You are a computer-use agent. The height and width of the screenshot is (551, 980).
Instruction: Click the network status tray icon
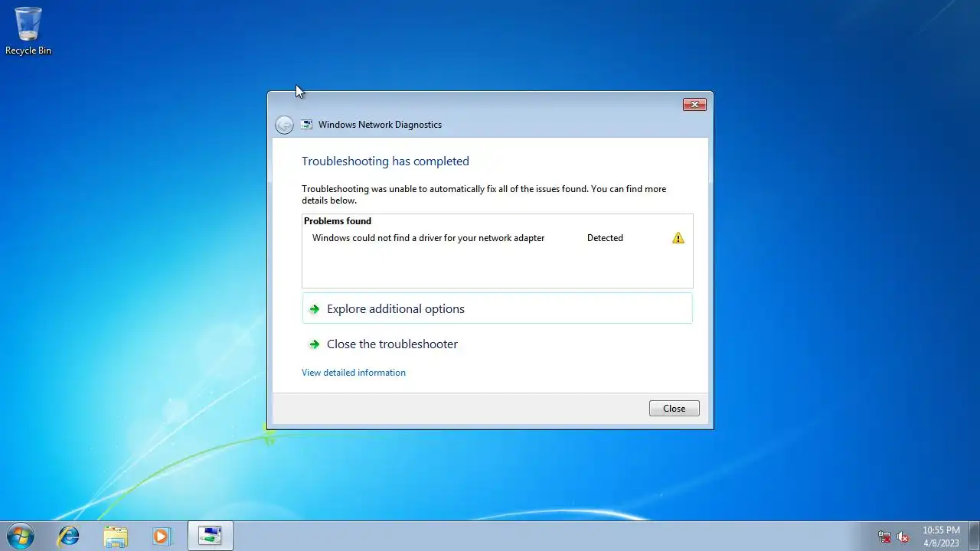click(884, 537)
